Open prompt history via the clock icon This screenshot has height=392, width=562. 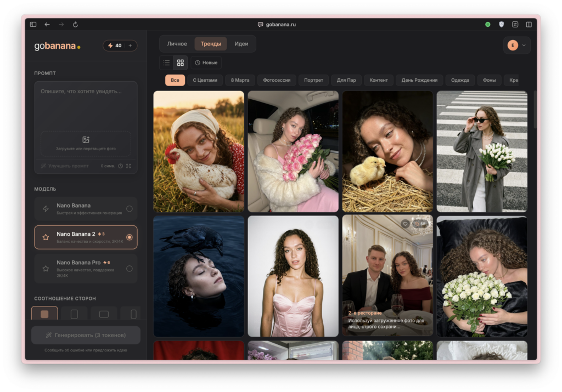coord(120,166)
